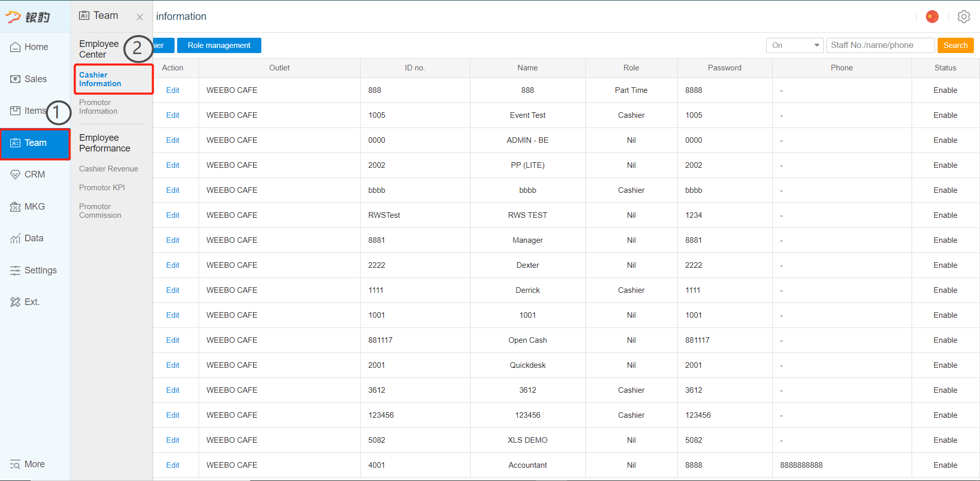Edit the Accountant employee row

pyautogui.click(x=173, y=465)
